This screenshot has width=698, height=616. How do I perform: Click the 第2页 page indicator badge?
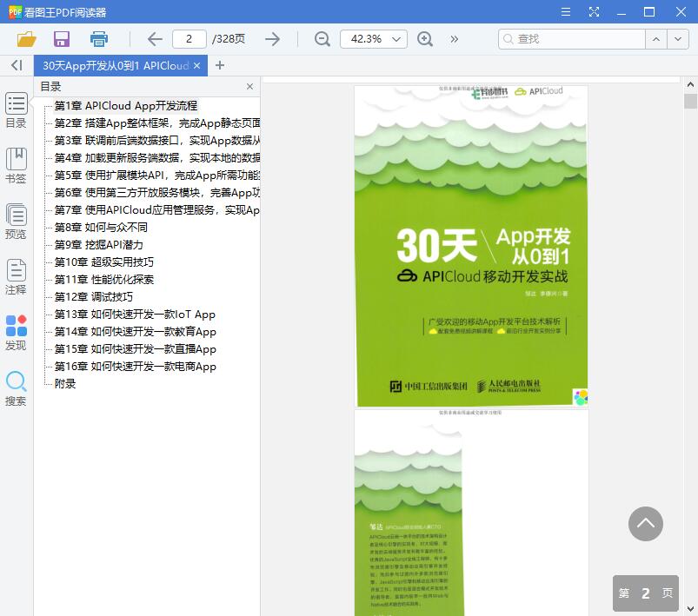click(x=646, y=593)
